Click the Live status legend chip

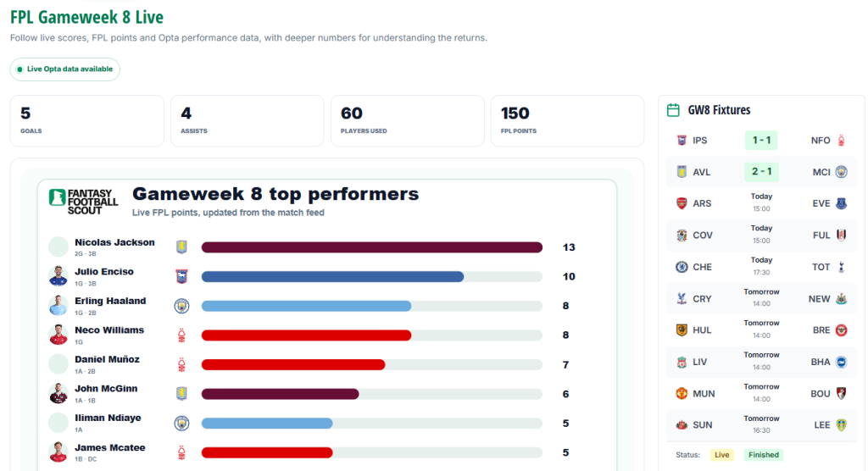click(722, 455)
